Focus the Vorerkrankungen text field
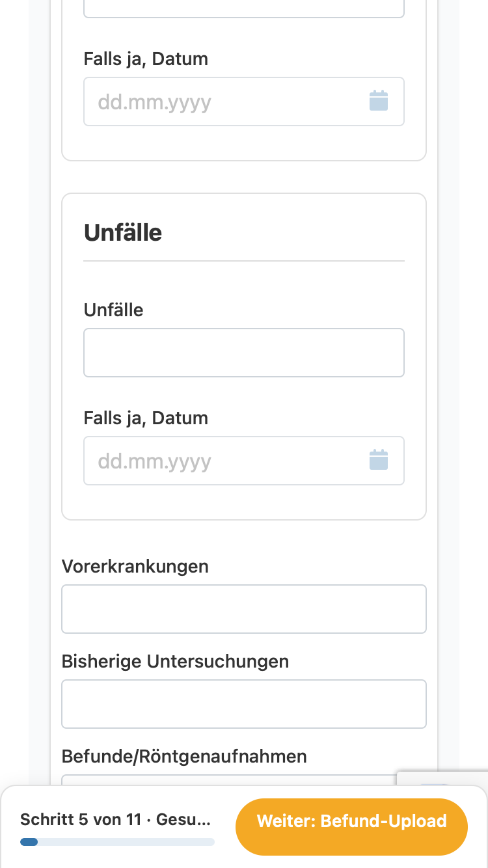 tap(244, 609)
